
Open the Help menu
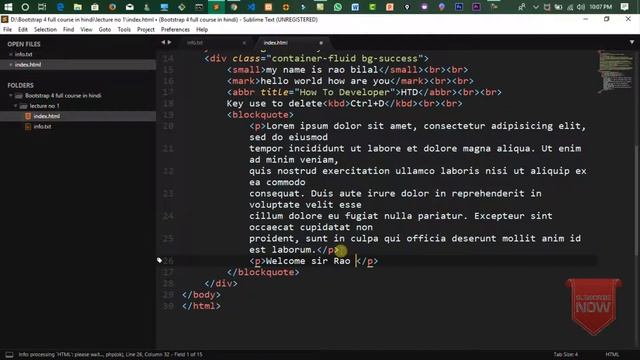202,29
